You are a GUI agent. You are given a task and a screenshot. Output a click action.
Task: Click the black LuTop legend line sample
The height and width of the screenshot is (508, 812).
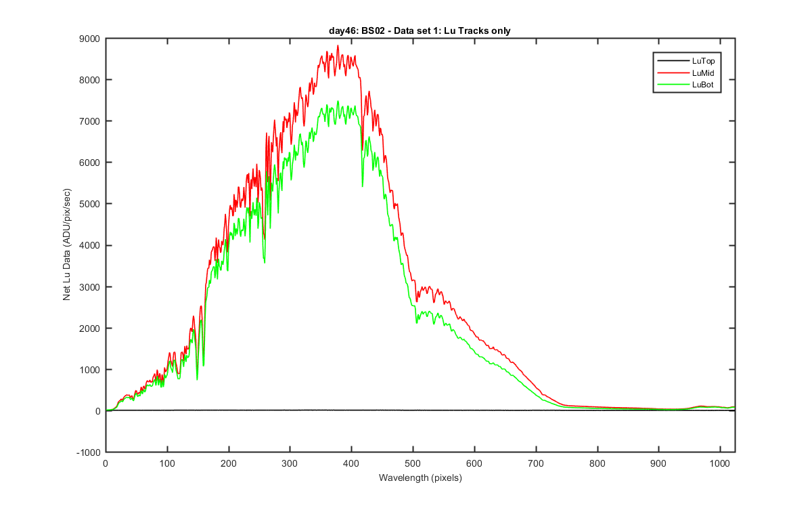pos(673,62)
